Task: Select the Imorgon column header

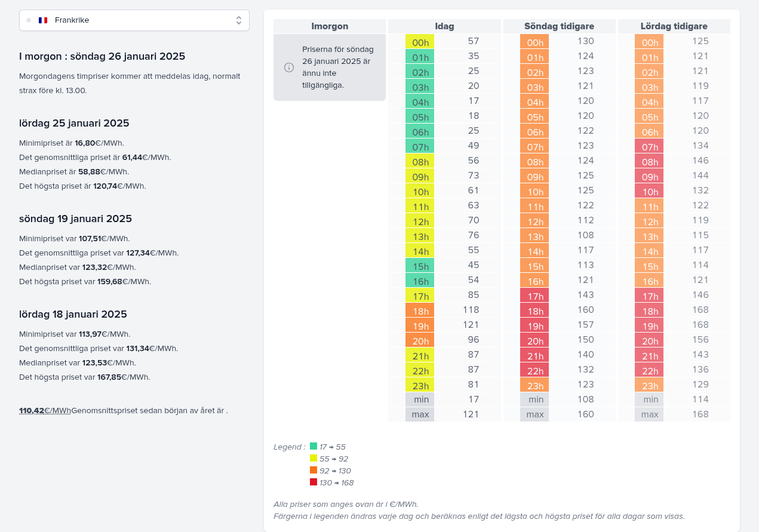Action: (x=330, y=26)
